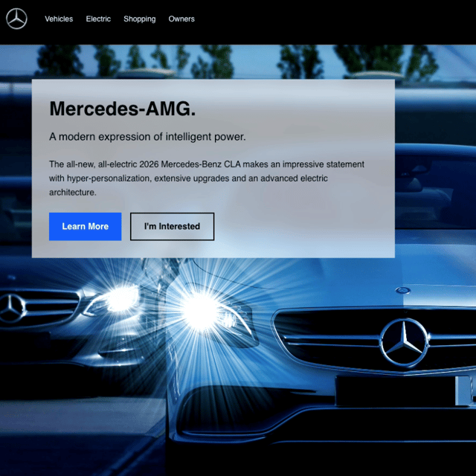The height and width of the screenshot is (476, 476).
Task: Click the blue Learn More button
Action: [86, 226]
